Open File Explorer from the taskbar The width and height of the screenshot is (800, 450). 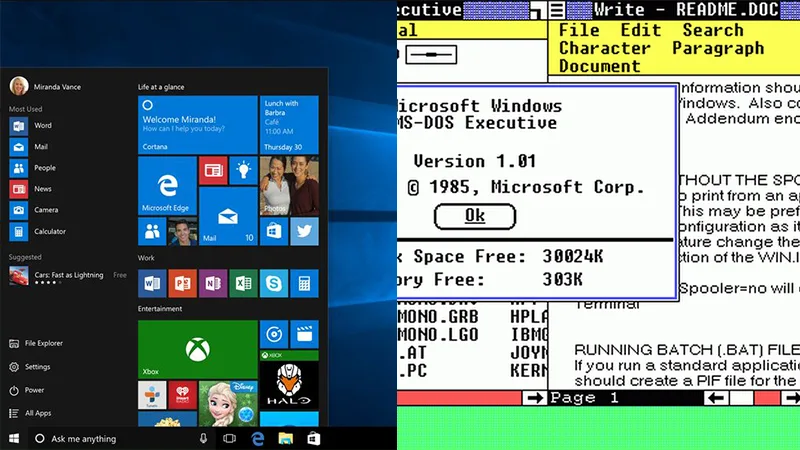[x=286, y=439]
